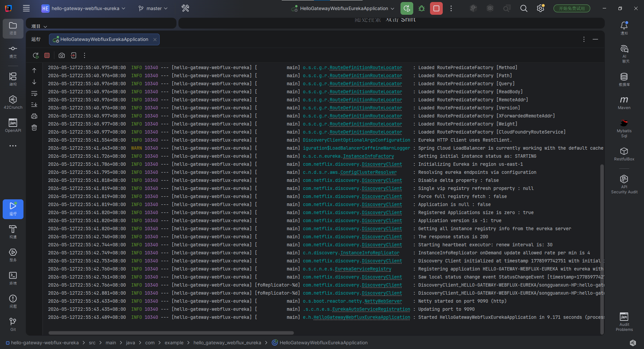This screenshot has height=349, width=644.
Task: Toggle scroll to end of console
Action: (34, 105)
